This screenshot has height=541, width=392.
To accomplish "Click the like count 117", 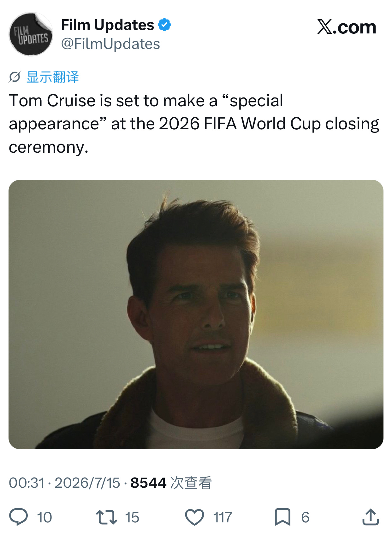I will (223, 518).
